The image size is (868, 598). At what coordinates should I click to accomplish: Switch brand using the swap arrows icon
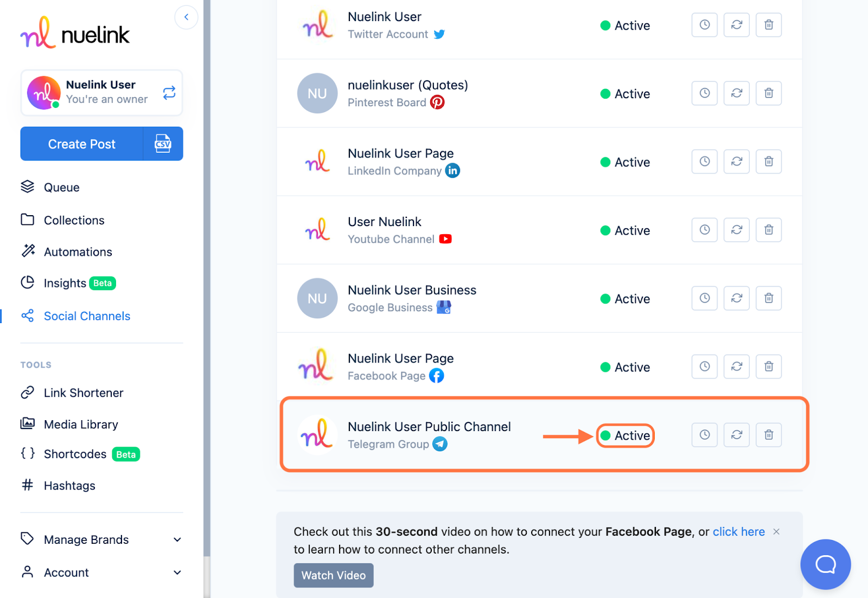(x=169, y=93)
